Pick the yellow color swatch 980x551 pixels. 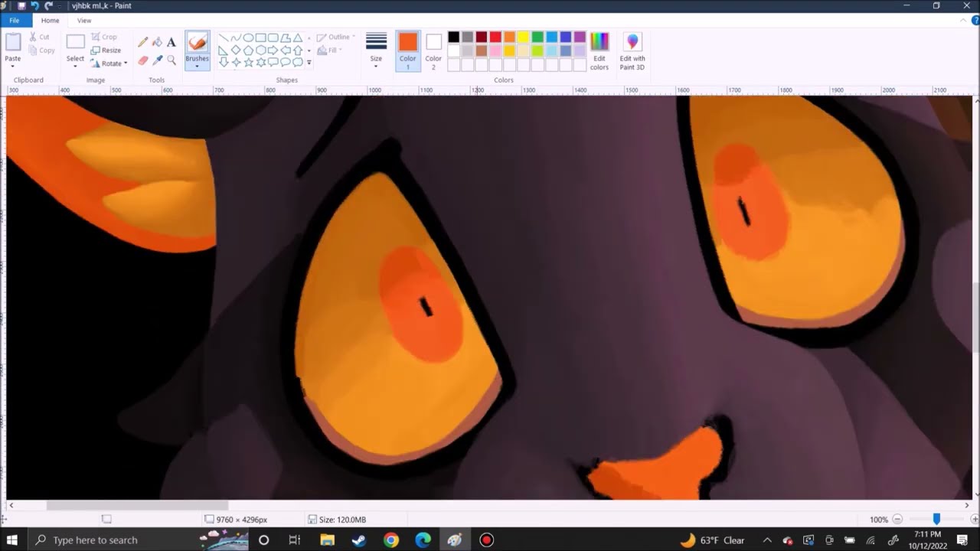tap(523, 37)
